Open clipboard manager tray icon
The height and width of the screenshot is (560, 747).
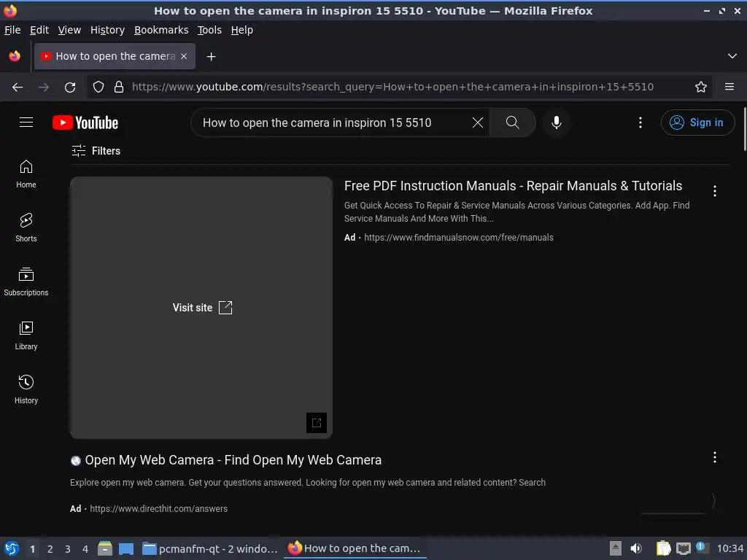click(x=663, y=548)
